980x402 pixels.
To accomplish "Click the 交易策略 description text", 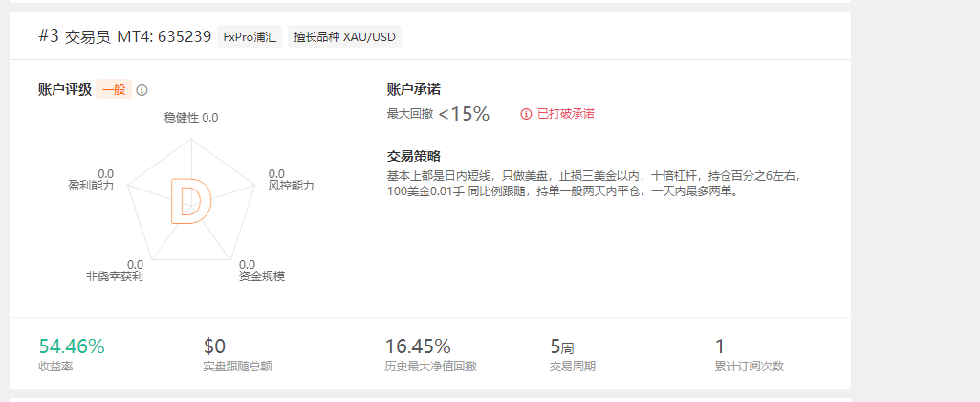I will 594,184.
